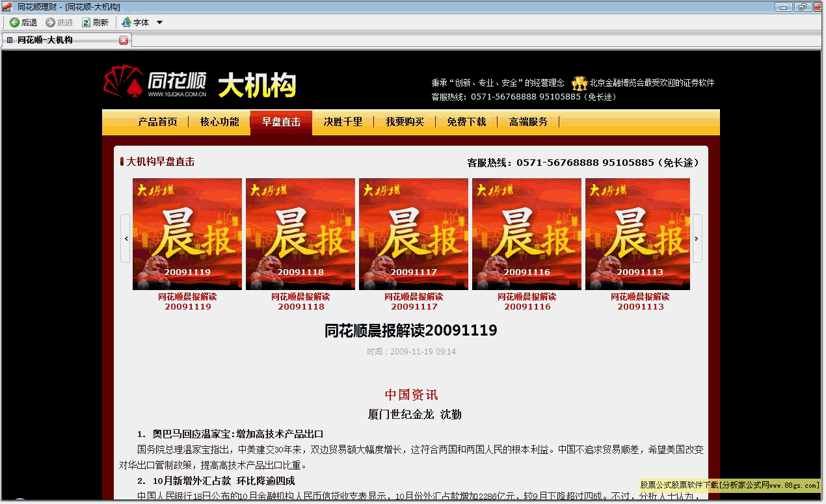
Task: Click the 同花顺 logo at page top
Action: tap(155, 82)
